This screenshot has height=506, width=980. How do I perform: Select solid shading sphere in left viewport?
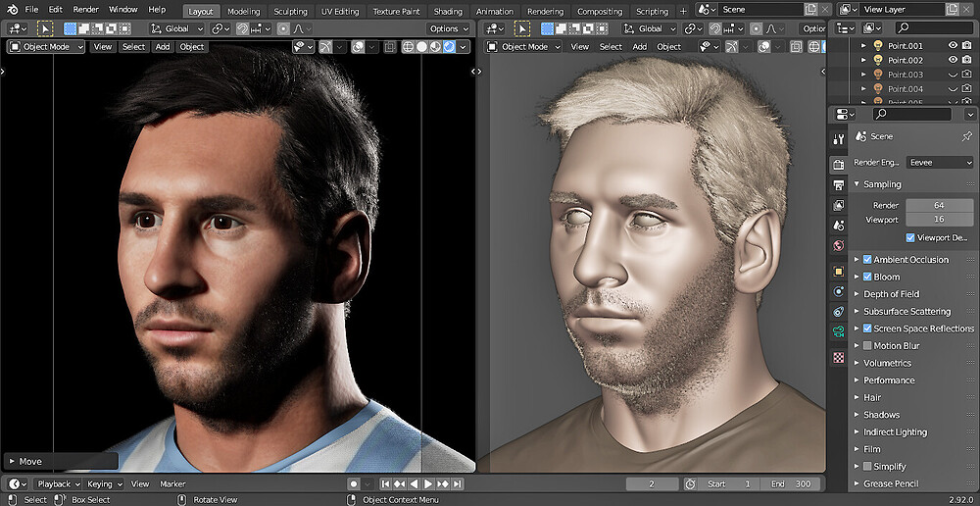click(x=421, y=47)
